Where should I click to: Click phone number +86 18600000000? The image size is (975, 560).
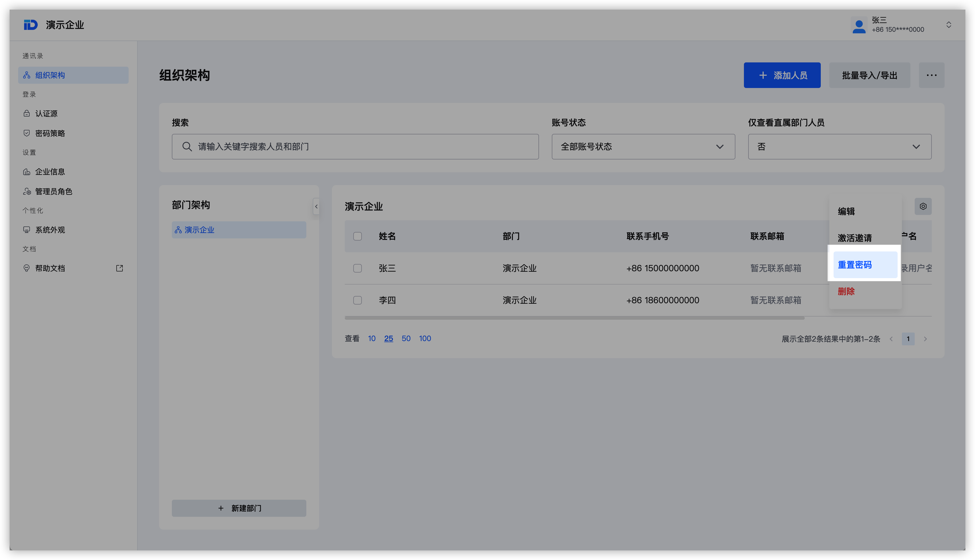(663, 300)
